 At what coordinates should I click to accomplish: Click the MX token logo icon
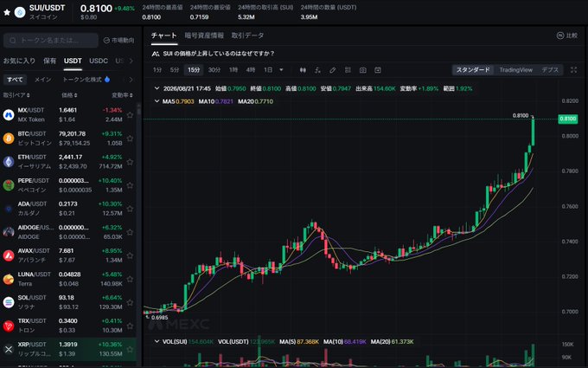coord(9,115)
